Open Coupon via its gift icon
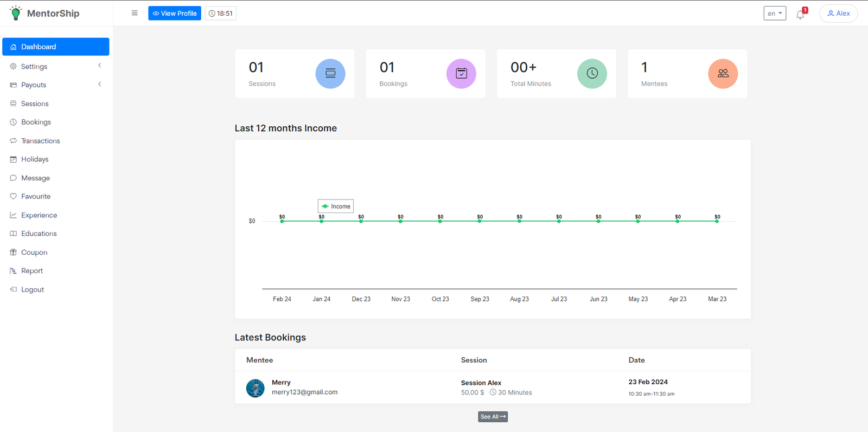The width and height of the screenshot is (868, 432). [x=14, y=253]
